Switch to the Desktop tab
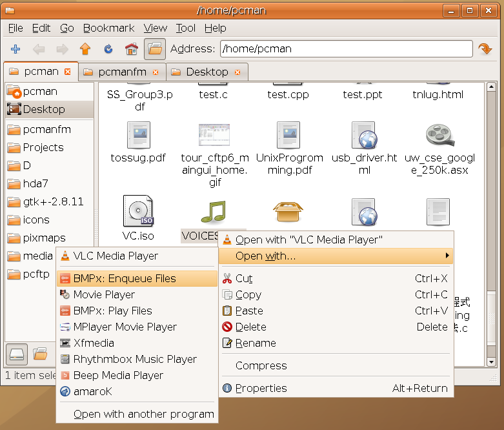Image resolution: width=504 pixels, height=430 pixels. pos(207,72)
